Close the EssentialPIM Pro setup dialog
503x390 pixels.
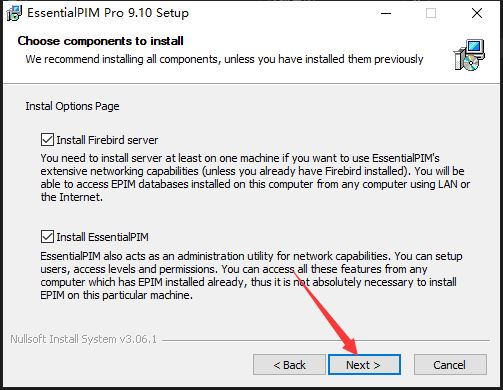tap(477, 13)
